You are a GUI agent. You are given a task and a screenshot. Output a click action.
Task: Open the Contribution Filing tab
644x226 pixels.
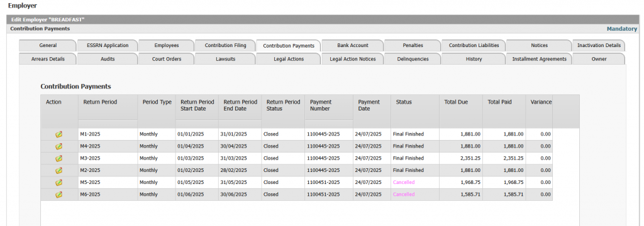pos(225,46)
